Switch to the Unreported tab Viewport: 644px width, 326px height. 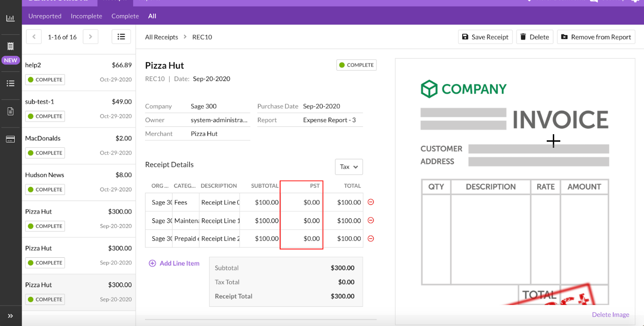pyautogui.click(x=45, y=16)
